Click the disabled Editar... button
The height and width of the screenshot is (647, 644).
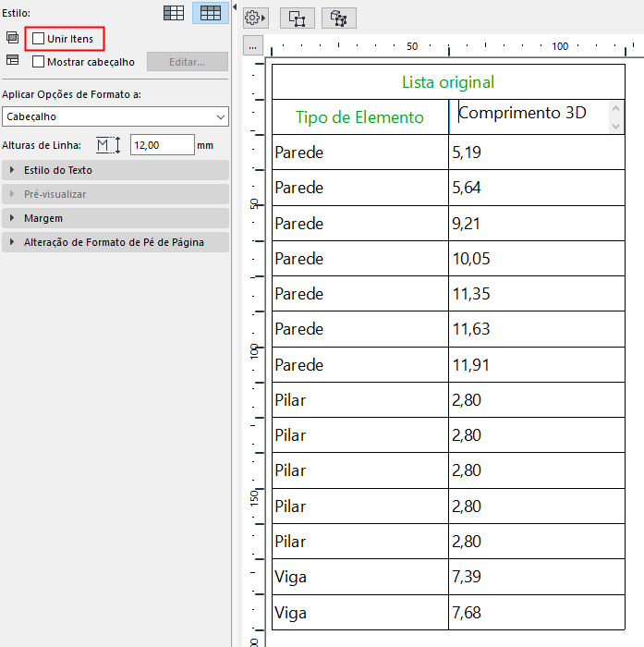coord(188,62)
